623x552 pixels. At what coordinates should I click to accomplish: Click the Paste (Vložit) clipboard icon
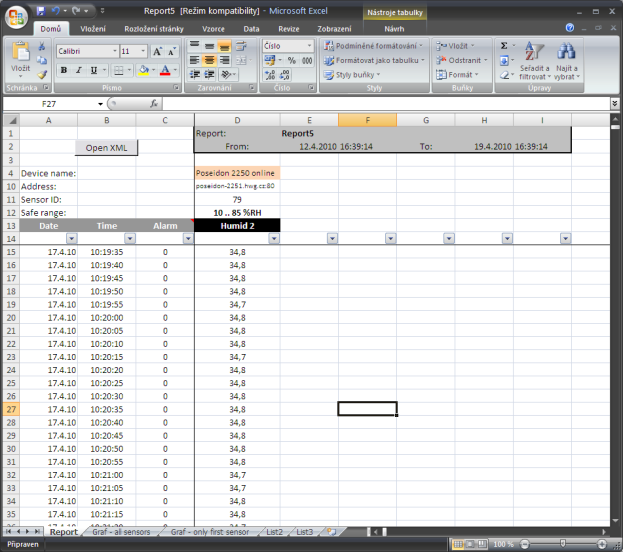[20, 52]
